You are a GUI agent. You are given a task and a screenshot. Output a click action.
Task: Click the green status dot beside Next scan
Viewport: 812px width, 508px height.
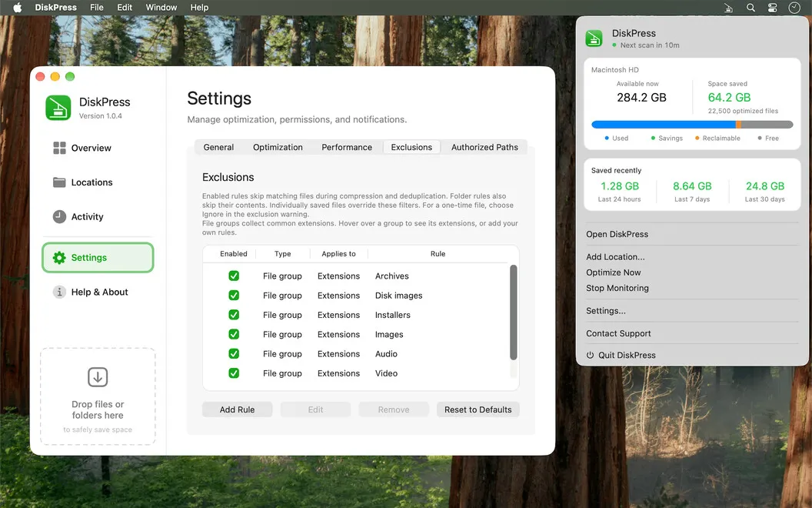pos(614,45)
